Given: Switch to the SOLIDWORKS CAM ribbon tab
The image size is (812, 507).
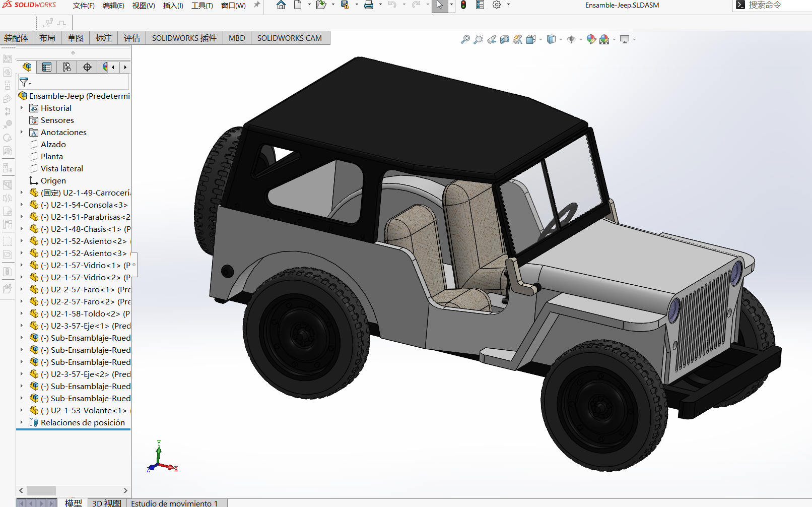Looking at the screenshot, I should 289,38.
